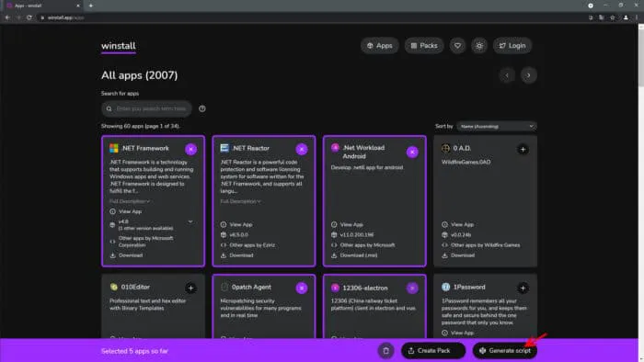Open the browser profile icon
The image size is (644, 362).
(x=626, y=17)
